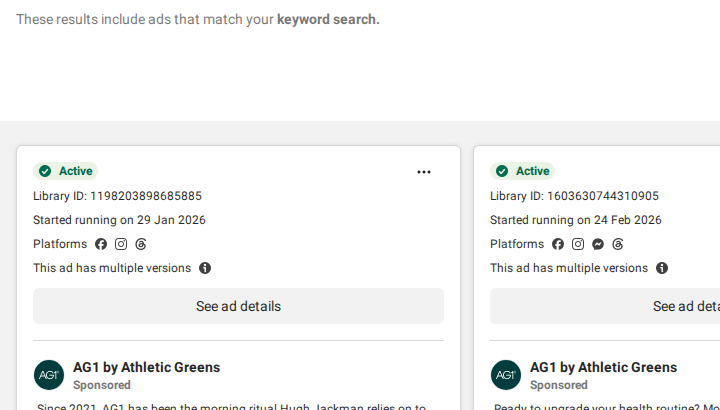The height and width of the screenshot is (410, 720).
Task: Click AG1 logo avatar on 29 Jan ad
Action: [49, 375]
